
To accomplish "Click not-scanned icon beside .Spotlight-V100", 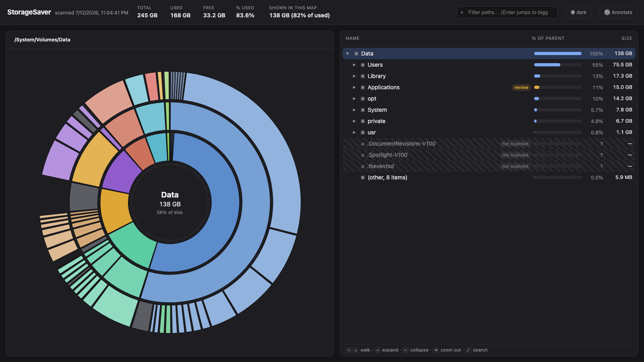I will click(363, 155).
